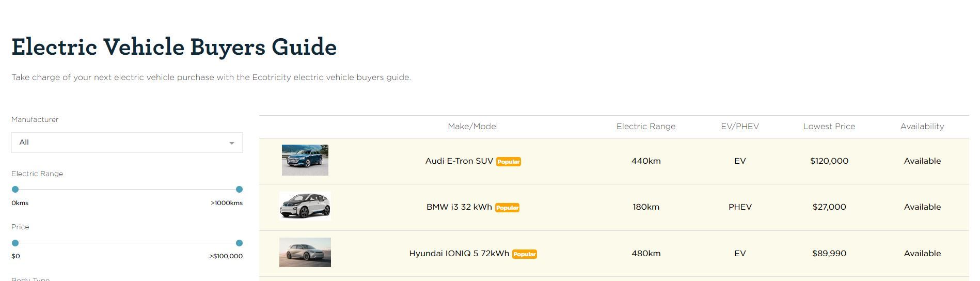Open the Audi E-Tron SUV thumbnail
980x281 pixels.
coord(305,160)
